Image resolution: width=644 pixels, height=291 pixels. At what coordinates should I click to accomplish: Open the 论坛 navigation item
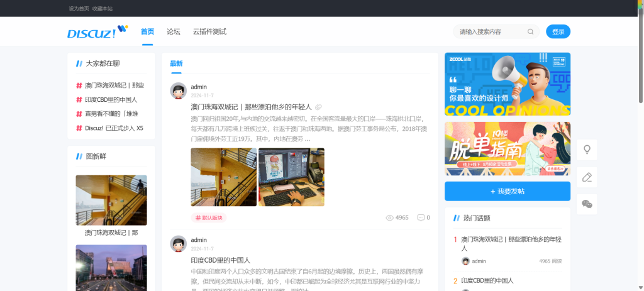(174, 31)
